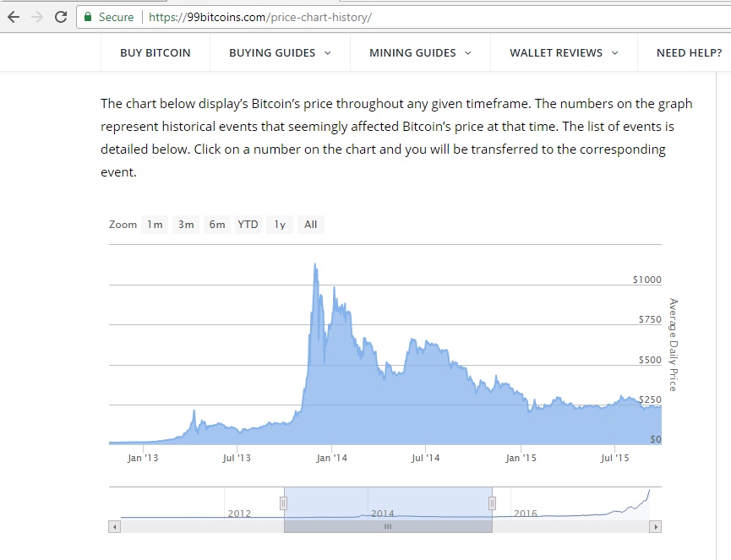Click the 2016 label in the navigator

point(526,514)
